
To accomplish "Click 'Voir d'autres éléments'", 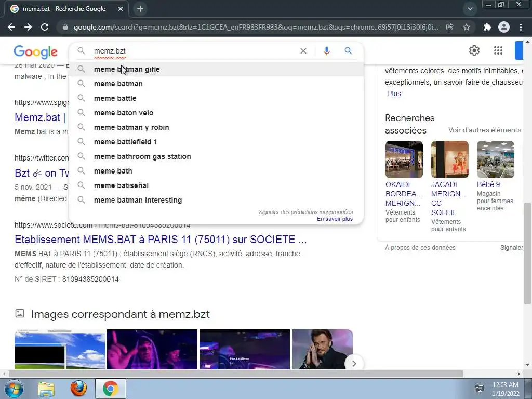I will pos(485,130).
